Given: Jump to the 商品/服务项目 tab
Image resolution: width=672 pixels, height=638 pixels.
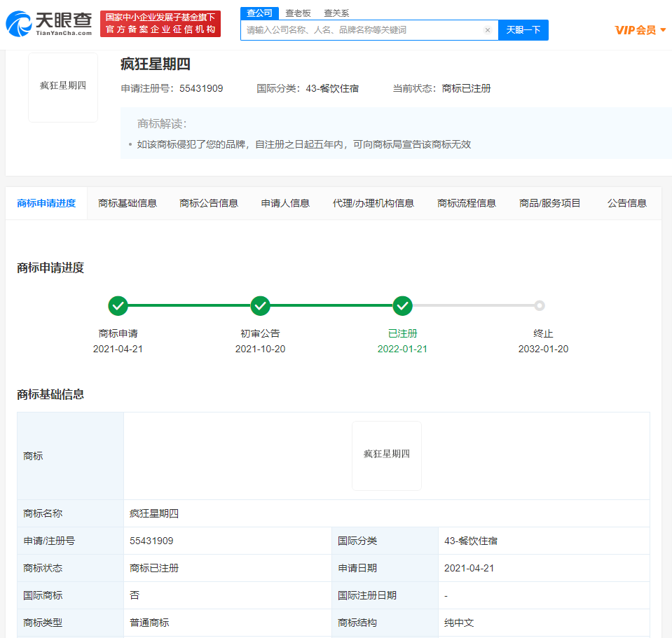Looking at the screenshot, I should pyautogui.click(x=549, y=203).
